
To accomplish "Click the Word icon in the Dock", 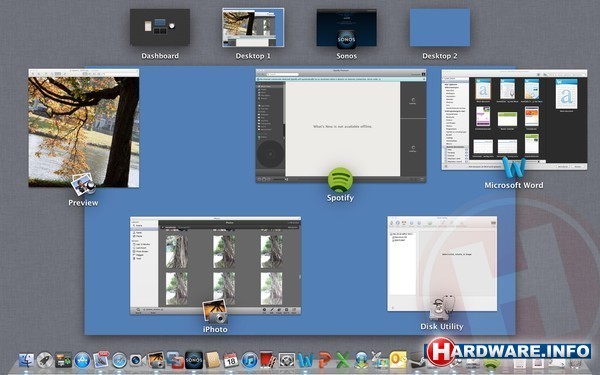I will [x=306, y=360].
